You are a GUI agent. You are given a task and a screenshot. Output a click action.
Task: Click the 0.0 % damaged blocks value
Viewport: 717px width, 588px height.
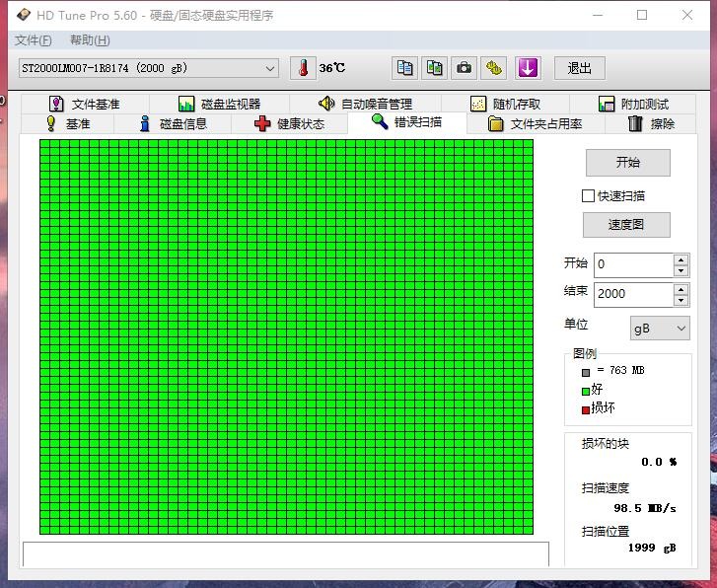[659, 462]
